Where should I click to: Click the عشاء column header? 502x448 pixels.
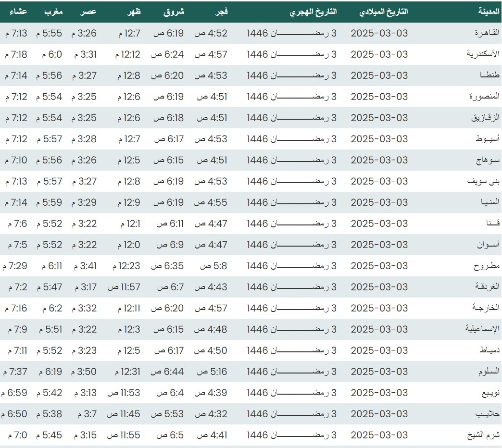pos(18,12)
